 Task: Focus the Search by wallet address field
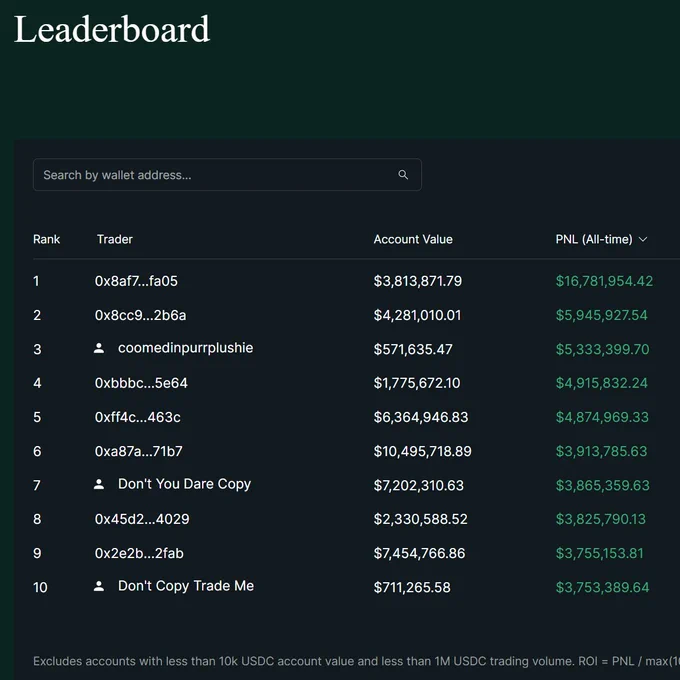pyautogui.click(x=227, y=175)
